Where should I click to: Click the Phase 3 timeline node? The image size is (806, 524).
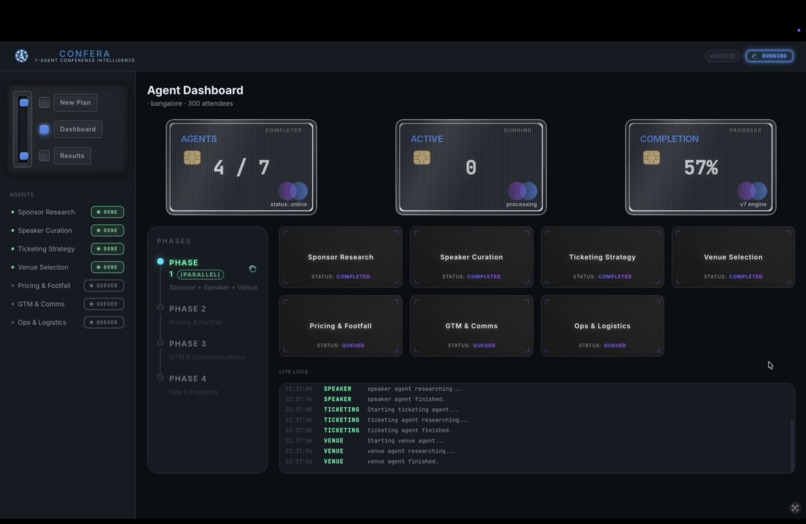coord(160,342)
